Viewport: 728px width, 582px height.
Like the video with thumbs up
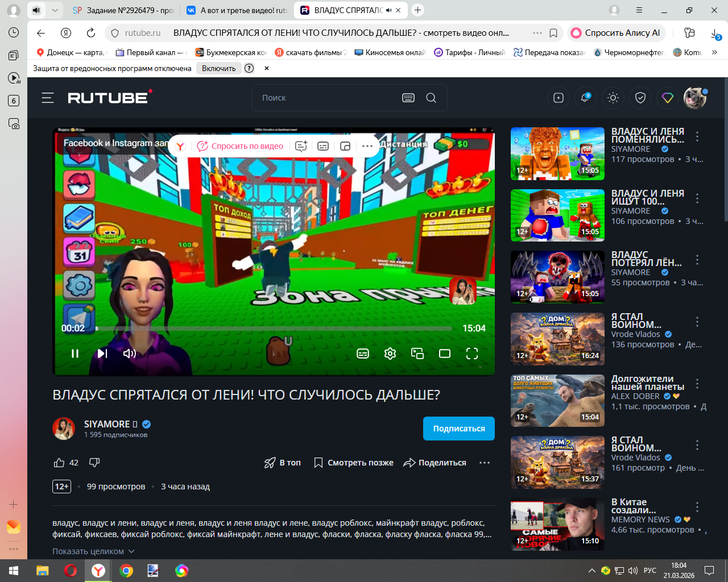click(59, 463)
